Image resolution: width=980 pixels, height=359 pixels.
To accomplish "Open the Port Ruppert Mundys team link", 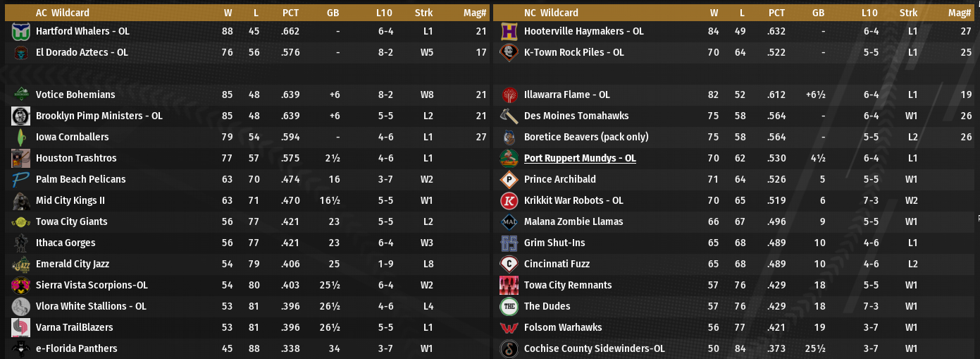I will (580, 158).
